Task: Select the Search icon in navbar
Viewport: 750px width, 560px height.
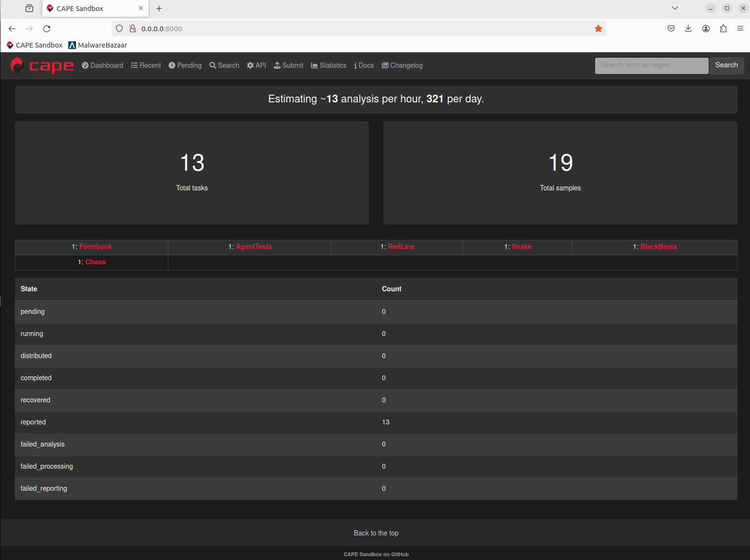Action: 212,65
